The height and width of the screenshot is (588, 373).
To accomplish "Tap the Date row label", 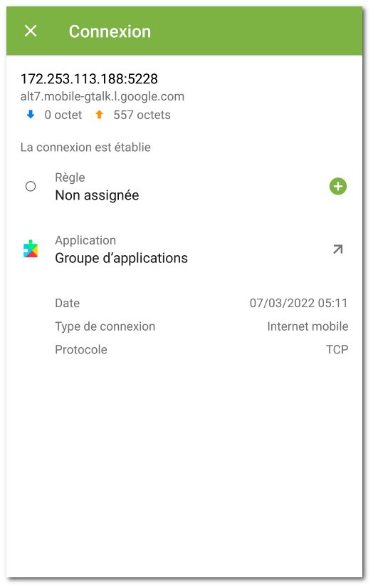I will (x=68, y=303).
